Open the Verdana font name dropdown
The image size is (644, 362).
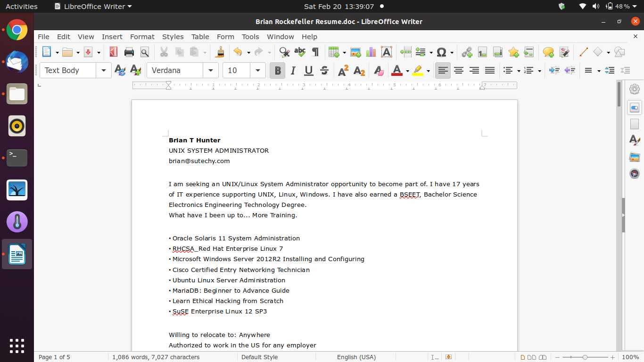pyautogui.click(x=210, y=71)
